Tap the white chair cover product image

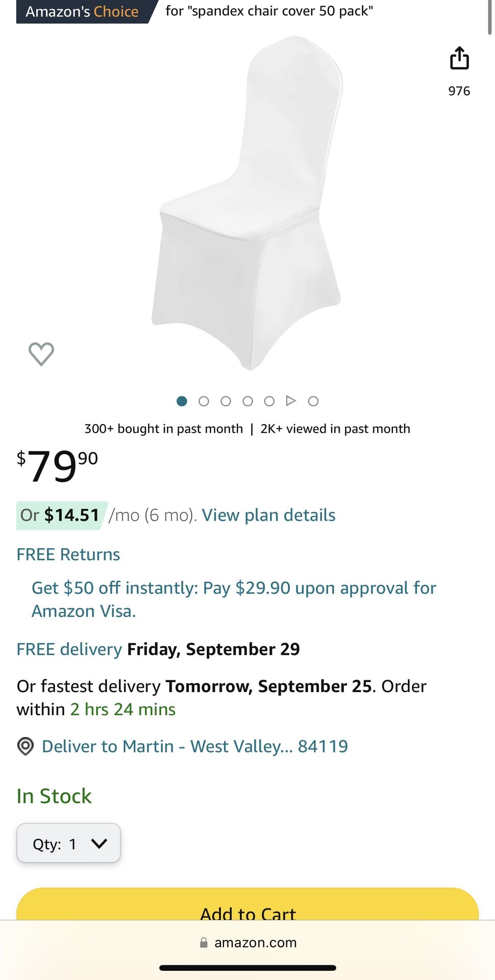pos(247,204)
